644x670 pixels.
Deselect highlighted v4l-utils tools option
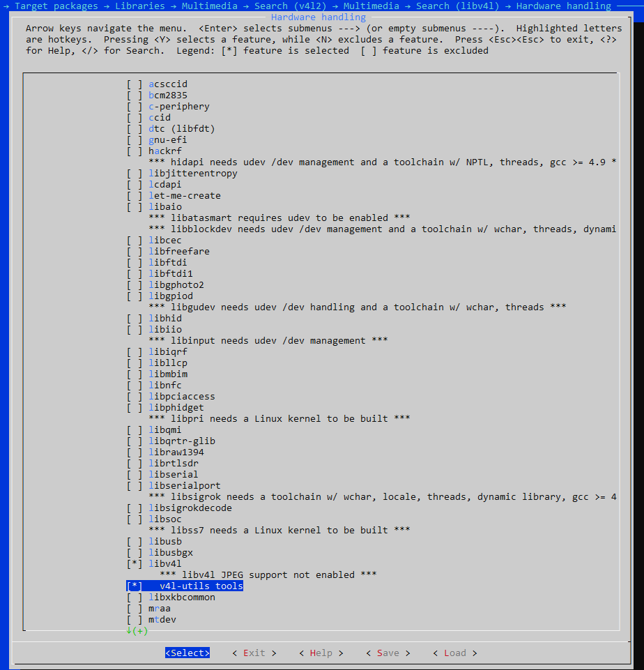185,586
